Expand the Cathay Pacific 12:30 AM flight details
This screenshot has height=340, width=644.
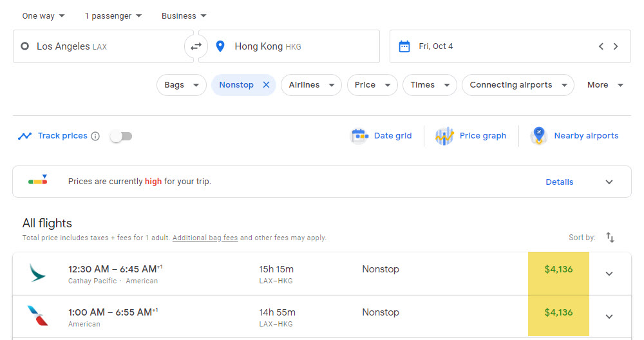(609, 274)
